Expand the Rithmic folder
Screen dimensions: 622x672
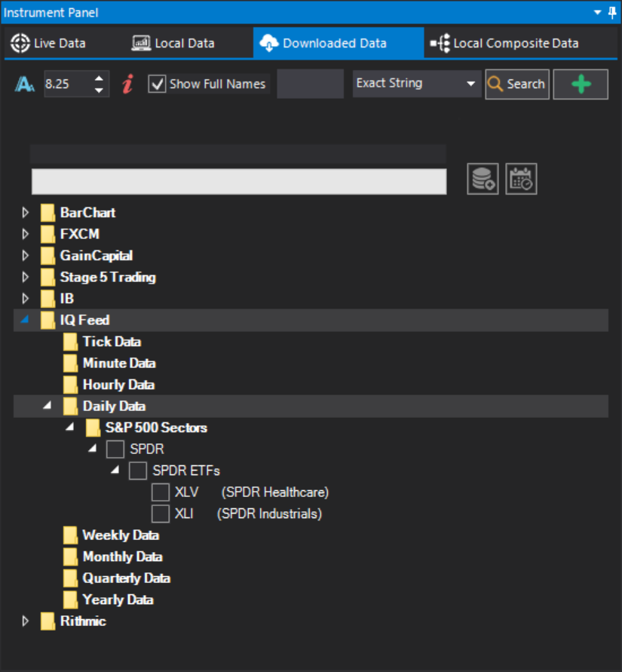tap(26, 621)
